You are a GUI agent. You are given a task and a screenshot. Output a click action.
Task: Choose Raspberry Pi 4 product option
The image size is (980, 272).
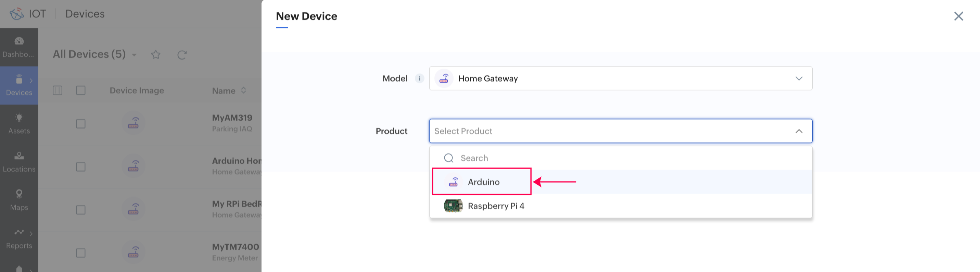click(495, 206)
